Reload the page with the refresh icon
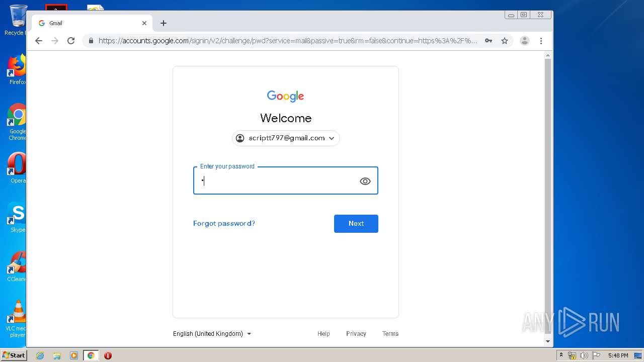Image resolution: width=644 pixels, height=362 pixels. tap(71, 41)
